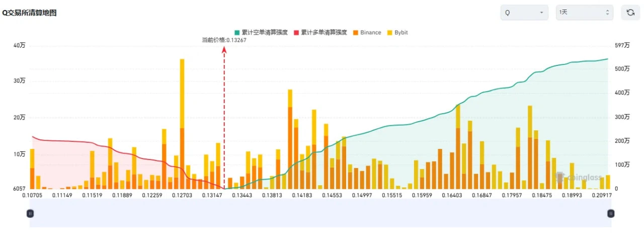Image resolution: width=644 pixels, height=233 pixels.
Task: Click the right range slider handle
Action: (611, 213)
